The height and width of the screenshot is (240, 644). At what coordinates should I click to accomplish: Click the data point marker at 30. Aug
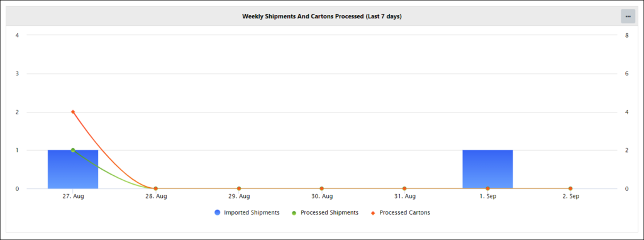pos(321,188)
